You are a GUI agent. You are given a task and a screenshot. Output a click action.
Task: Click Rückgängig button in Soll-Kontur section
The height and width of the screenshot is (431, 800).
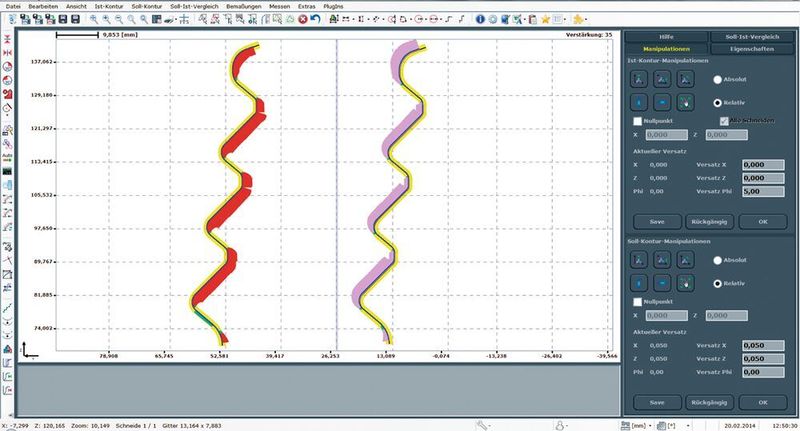point(710,402)
